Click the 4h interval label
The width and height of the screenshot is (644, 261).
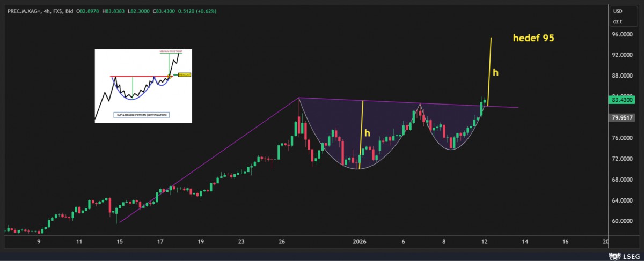pyautogui.click(x=48, y=11)
